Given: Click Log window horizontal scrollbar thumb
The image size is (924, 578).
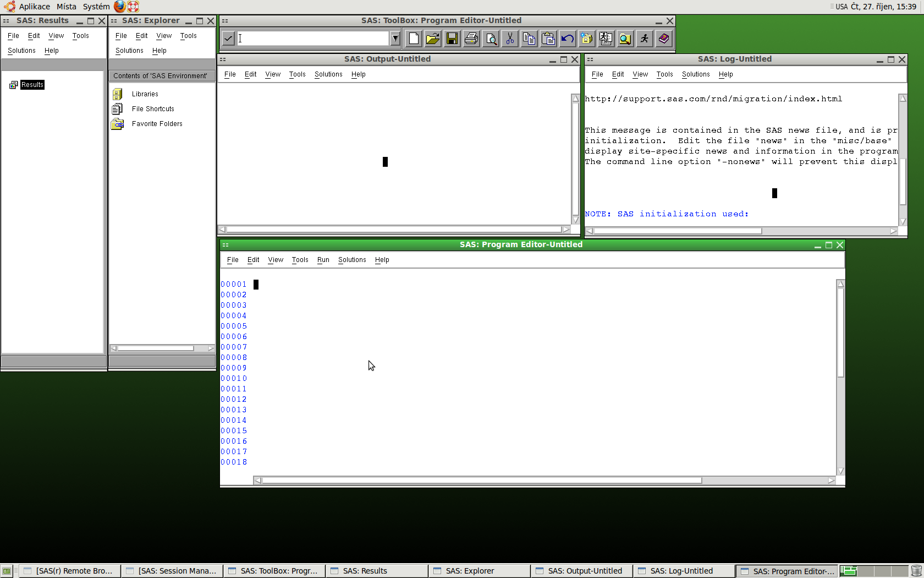Looking at the screenshot, I should point(678,231).
